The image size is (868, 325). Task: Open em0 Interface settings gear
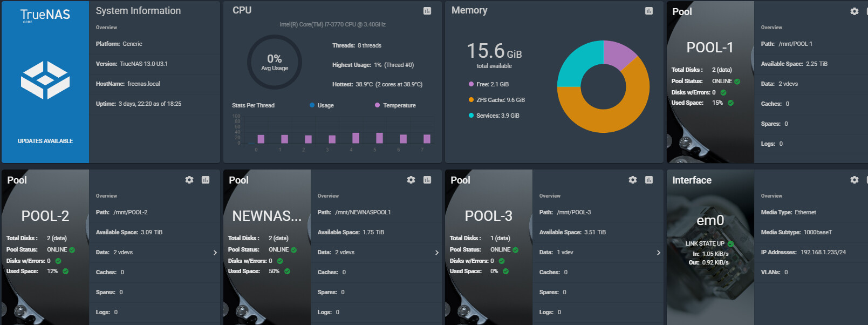tap(855, 180)
